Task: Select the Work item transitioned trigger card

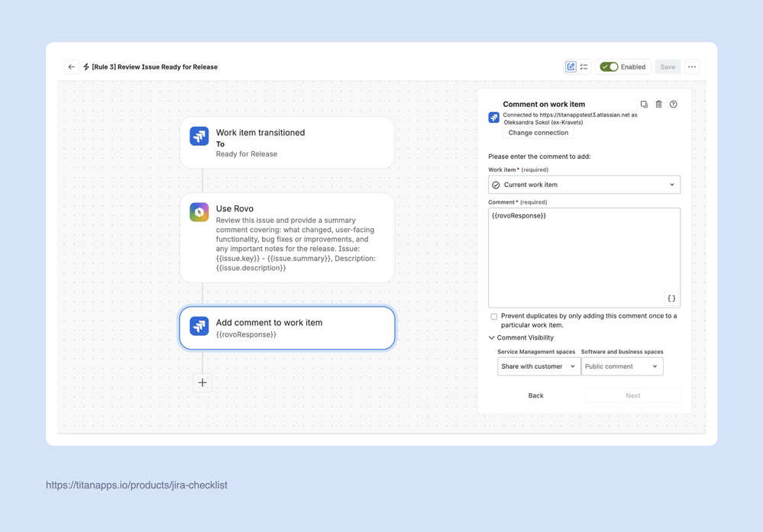Action: 287,143
